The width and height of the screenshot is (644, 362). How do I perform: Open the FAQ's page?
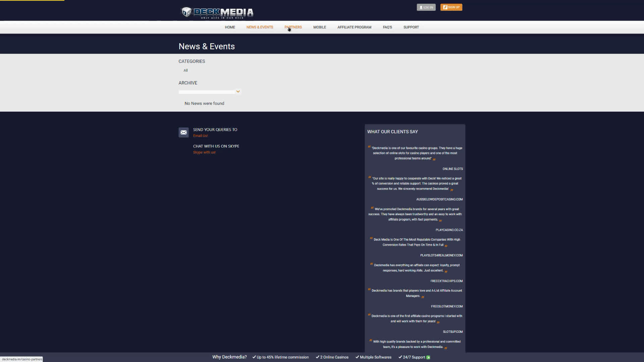pyautogui.click(x=387, y=27)
